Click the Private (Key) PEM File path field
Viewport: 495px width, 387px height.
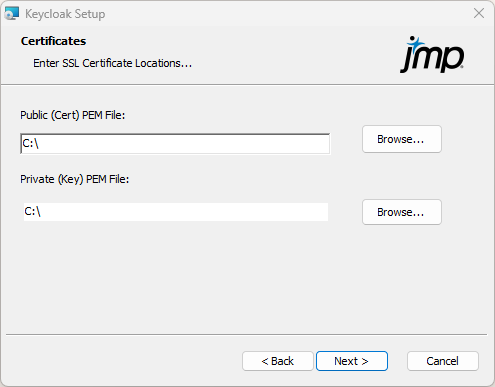(x=176, y=212)
